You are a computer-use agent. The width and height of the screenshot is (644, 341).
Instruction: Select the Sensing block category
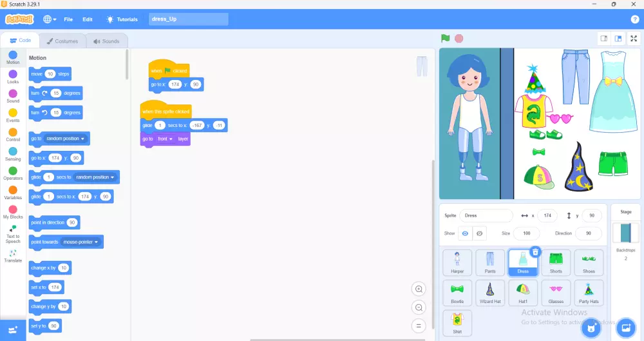coord(13,154)
